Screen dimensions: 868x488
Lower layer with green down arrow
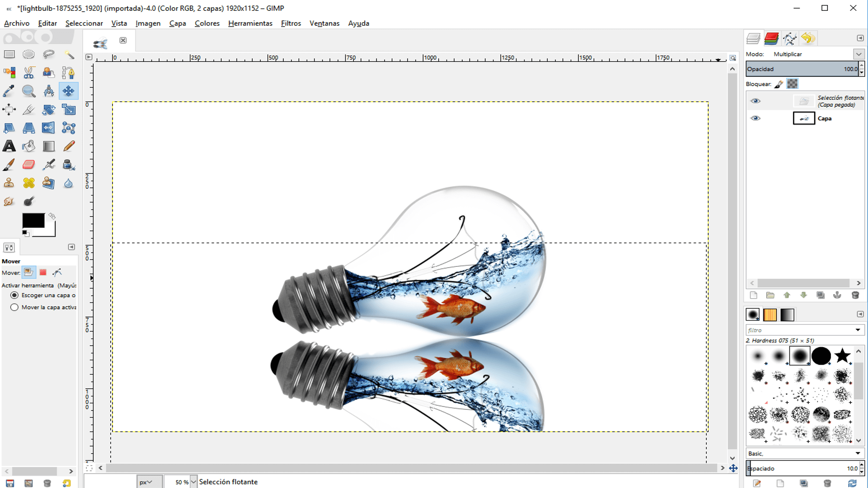[803, 295]
